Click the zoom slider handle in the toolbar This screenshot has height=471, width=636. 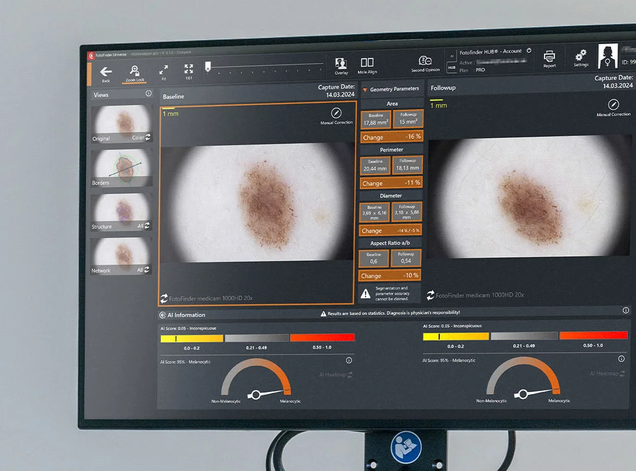pos(208,67)
